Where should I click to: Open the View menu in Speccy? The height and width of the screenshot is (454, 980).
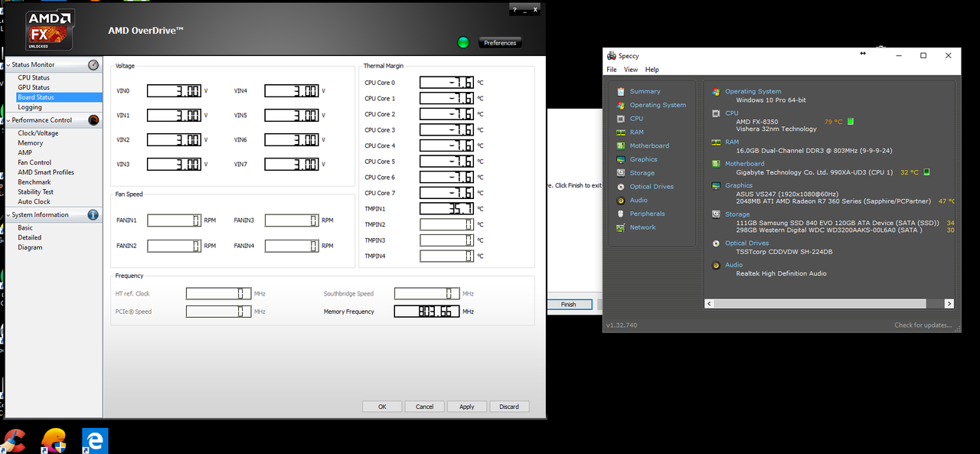tap(631, 70)
